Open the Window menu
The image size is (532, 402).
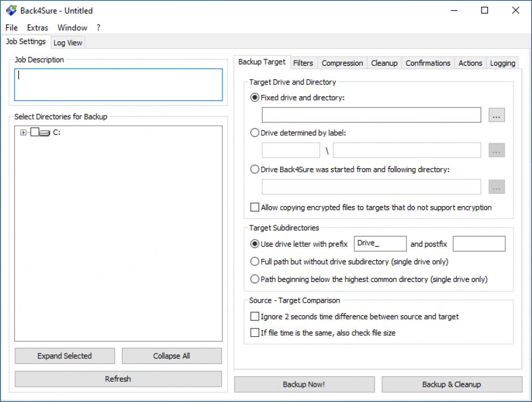click(72, 28)
